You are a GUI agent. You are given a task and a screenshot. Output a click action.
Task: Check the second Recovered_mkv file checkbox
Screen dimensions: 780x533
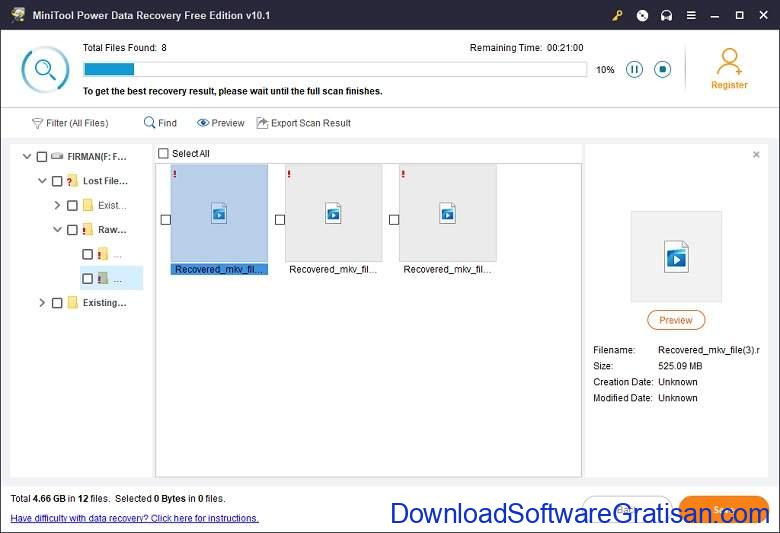pos(280,219)
